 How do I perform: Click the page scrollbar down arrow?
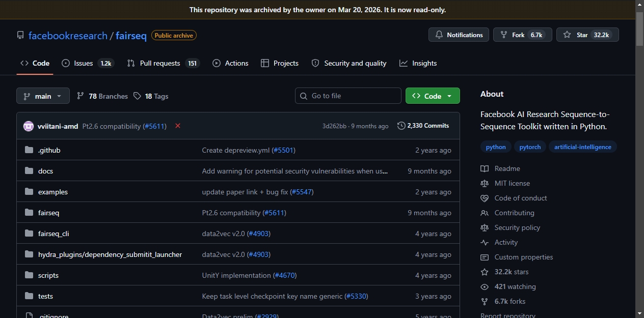pyautogui.click(x=639, y=313)
